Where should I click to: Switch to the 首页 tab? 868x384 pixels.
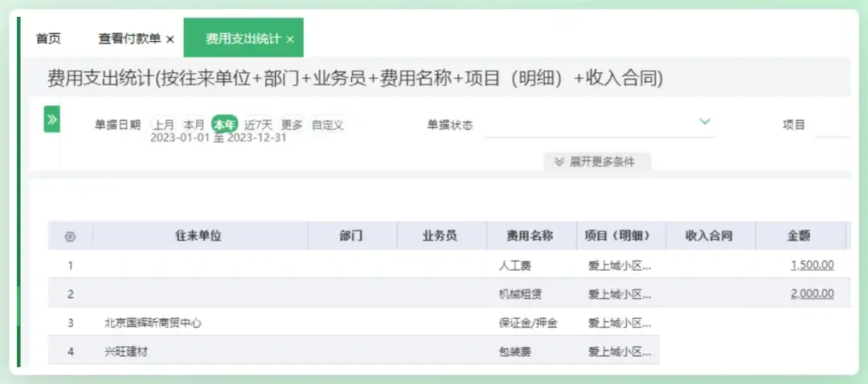(48, 39)
